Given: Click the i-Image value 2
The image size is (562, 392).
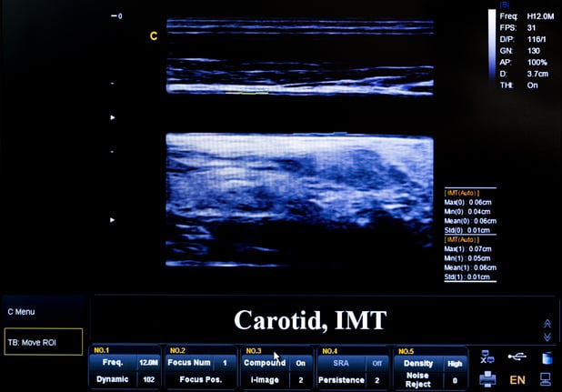Looking at the screenshot, I should pyautogui.click(x=301, y=380).
